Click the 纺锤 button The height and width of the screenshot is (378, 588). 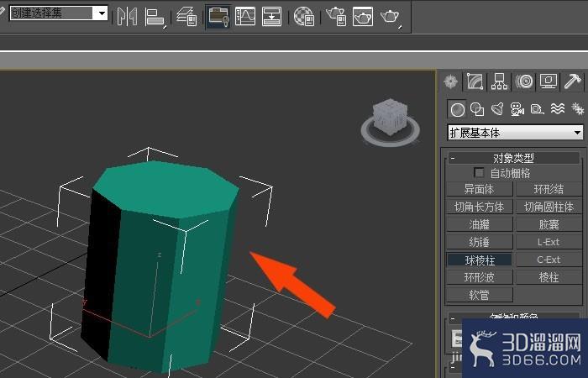point(480,242)
